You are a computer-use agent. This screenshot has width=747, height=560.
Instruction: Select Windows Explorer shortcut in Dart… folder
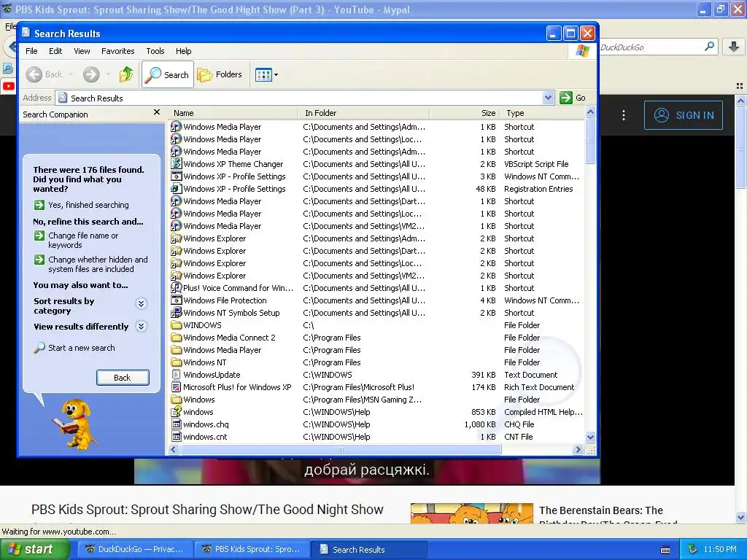click(214, 251)
